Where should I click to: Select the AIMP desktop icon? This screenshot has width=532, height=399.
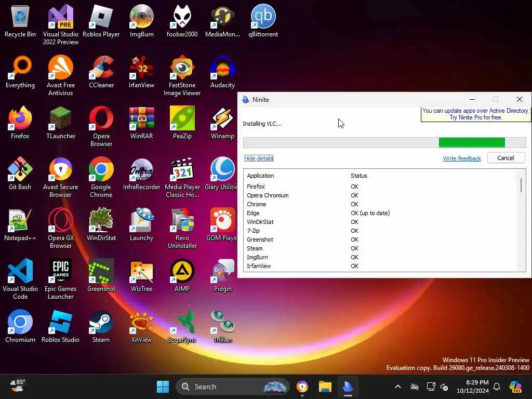pos(182,275)
